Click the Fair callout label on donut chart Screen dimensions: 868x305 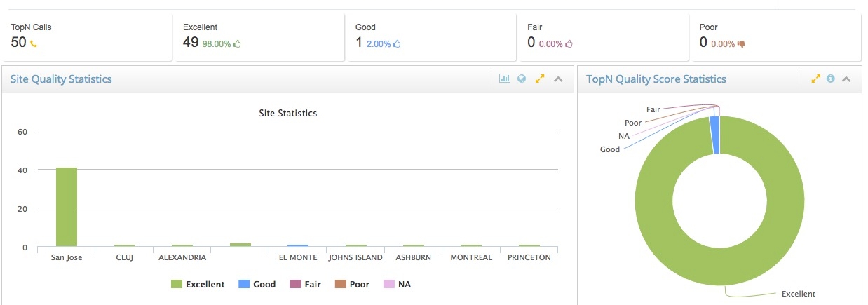pyautogui.click(x=653, y=109)
